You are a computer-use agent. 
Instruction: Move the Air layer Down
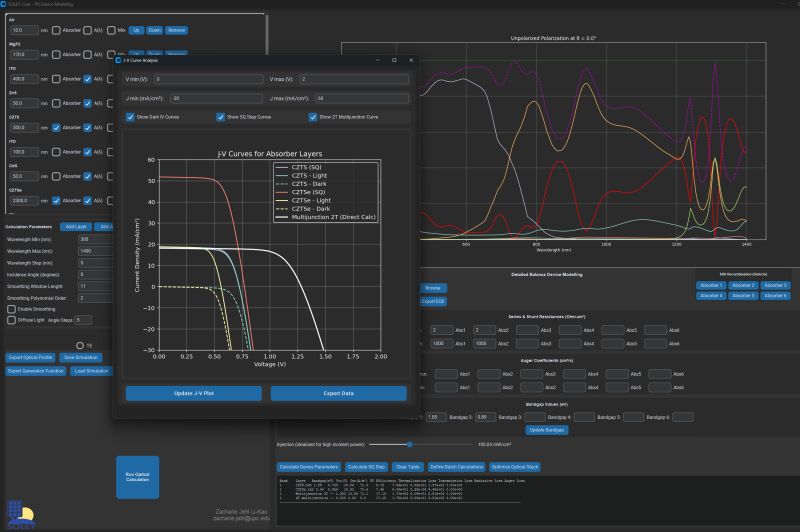(x=155, y=31)
